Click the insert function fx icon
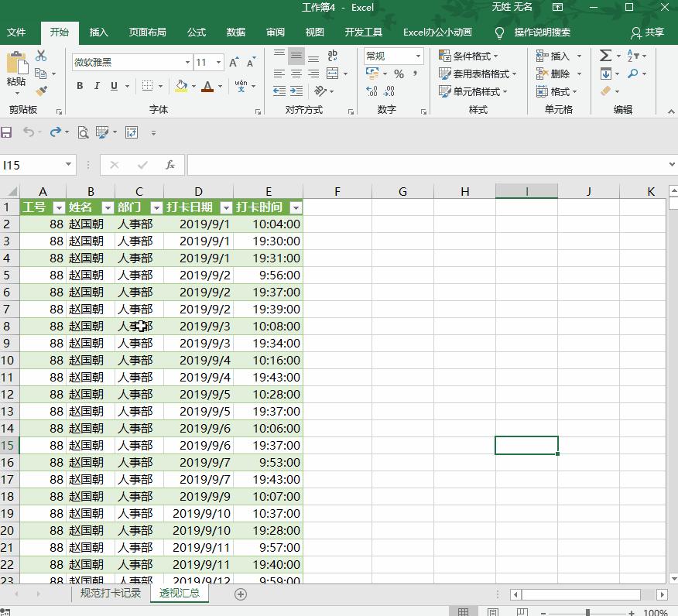Screen dimensions: 678x616 [169, 165]
